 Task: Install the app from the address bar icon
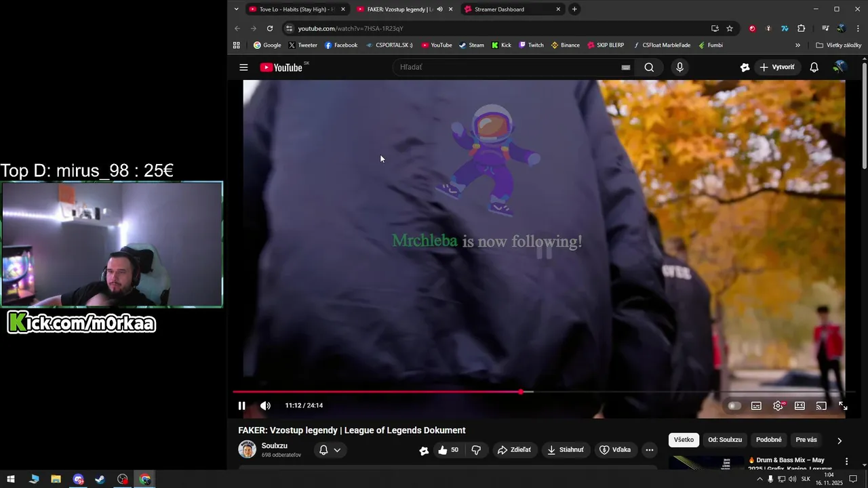715,28
